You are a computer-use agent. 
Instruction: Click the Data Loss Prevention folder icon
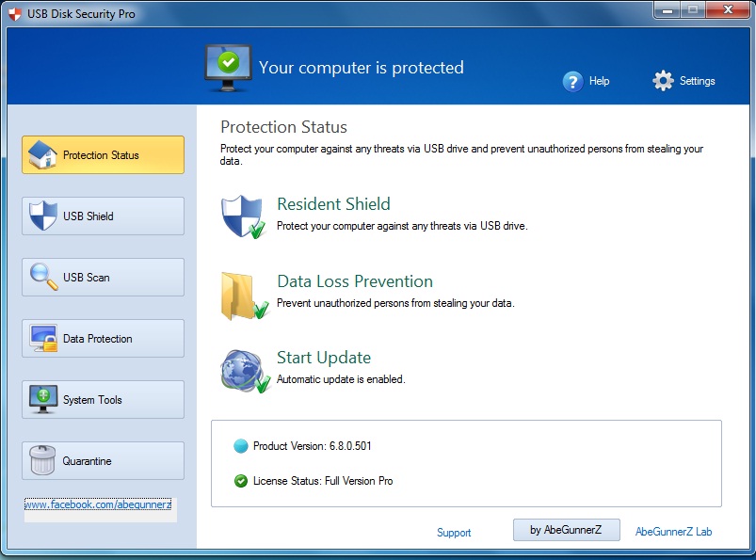(243, 290)
